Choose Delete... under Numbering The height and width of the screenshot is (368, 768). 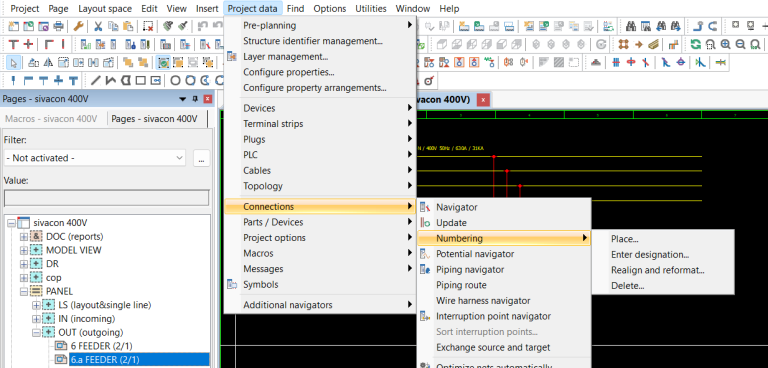click(x=663, y=286)
